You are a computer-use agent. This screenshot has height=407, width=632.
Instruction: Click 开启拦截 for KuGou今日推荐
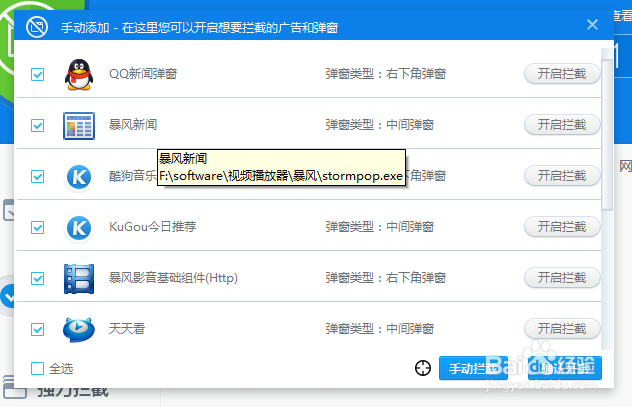(562, 226)
